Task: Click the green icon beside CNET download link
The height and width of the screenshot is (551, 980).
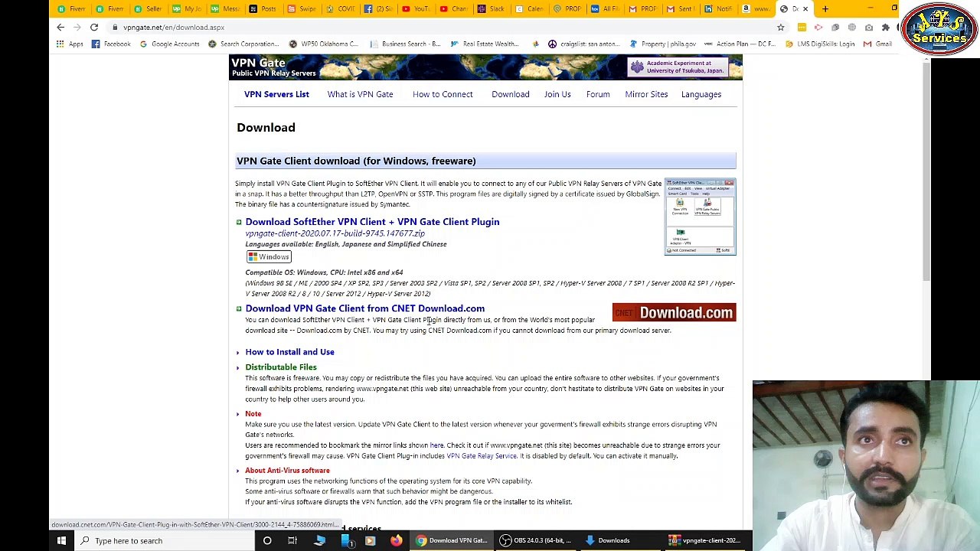Action: click(239, 308)
